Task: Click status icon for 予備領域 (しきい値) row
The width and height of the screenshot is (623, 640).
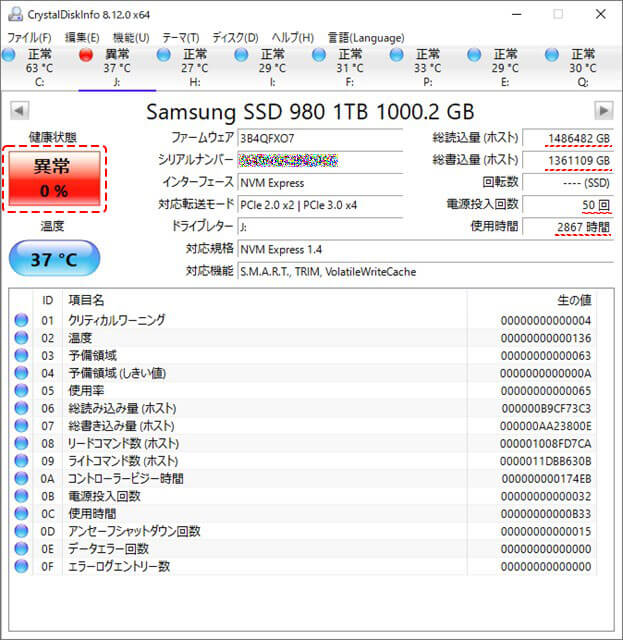Action: click(21, 373)
